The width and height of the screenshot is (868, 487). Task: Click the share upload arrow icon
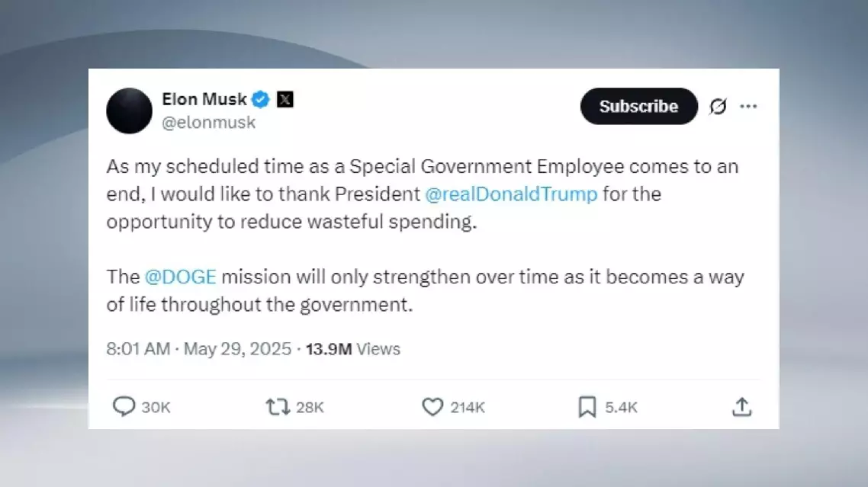[741, 407]
